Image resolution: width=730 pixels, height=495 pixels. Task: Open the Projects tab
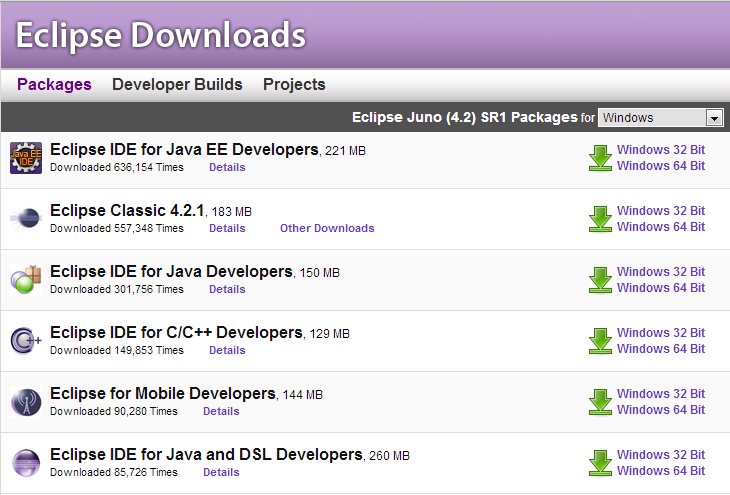[294, 85]
